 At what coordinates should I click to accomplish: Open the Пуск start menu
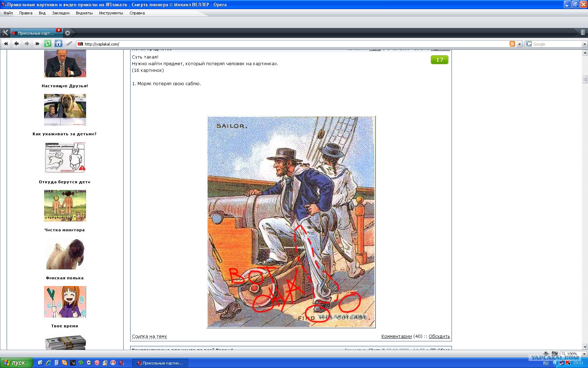point(16,363)
